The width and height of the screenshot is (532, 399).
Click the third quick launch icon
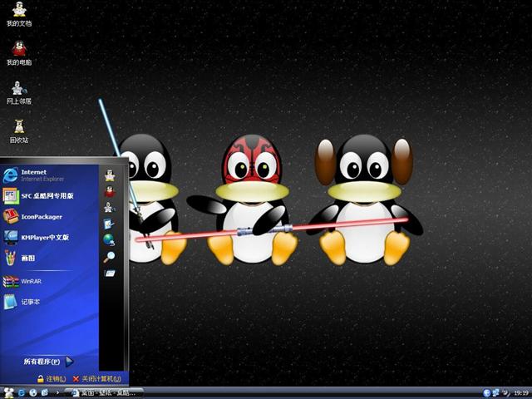coord(44,393)
